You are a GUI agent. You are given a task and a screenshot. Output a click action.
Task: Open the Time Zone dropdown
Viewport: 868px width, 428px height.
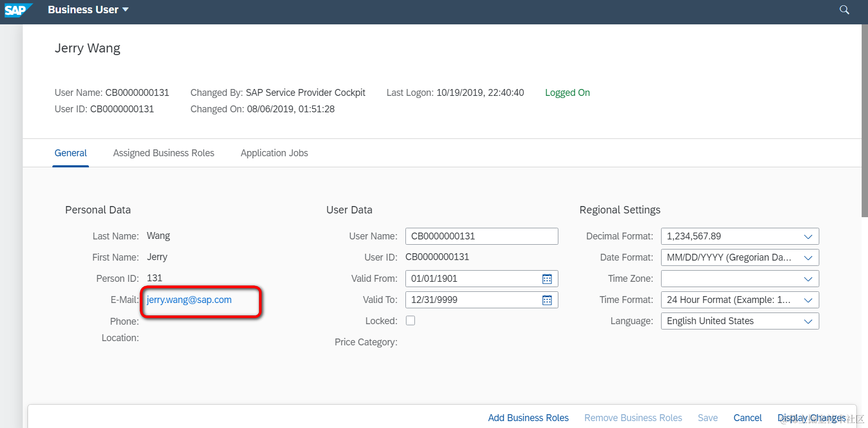[x=740, y=279]
